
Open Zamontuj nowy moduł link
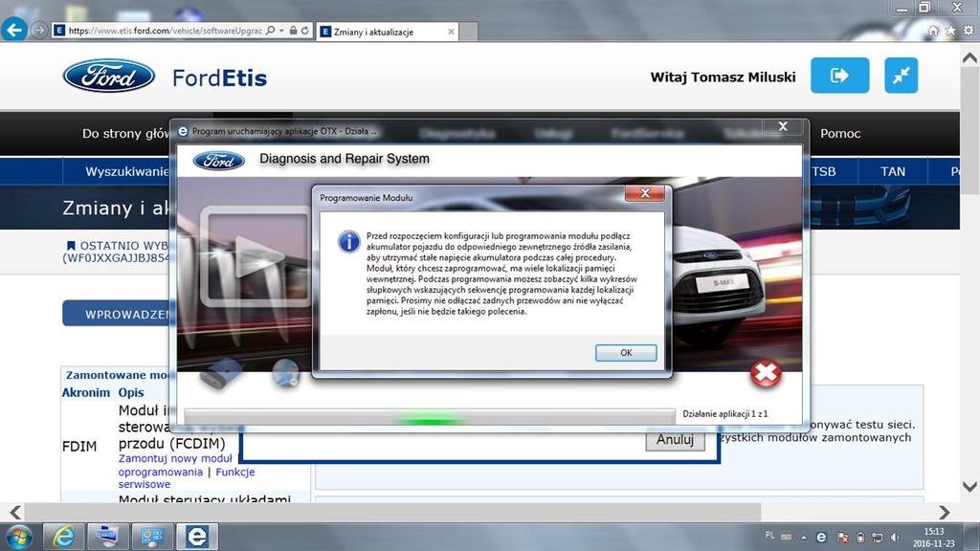[175, 458]
